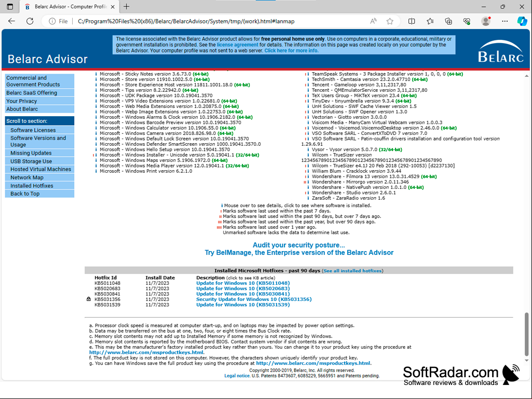Open the Favorites list

(430, 21)
